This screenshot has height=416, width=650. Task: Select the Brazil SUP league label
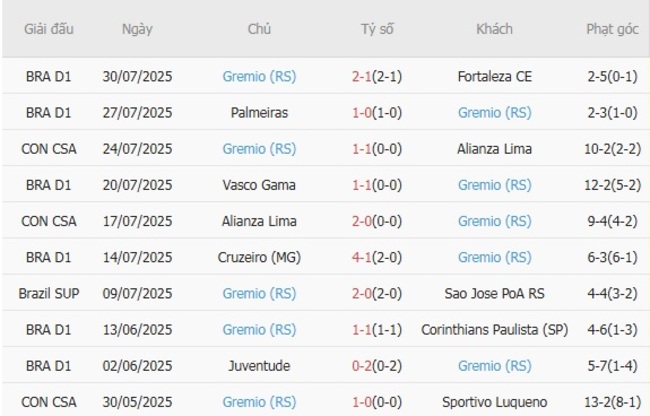point(49,293)
